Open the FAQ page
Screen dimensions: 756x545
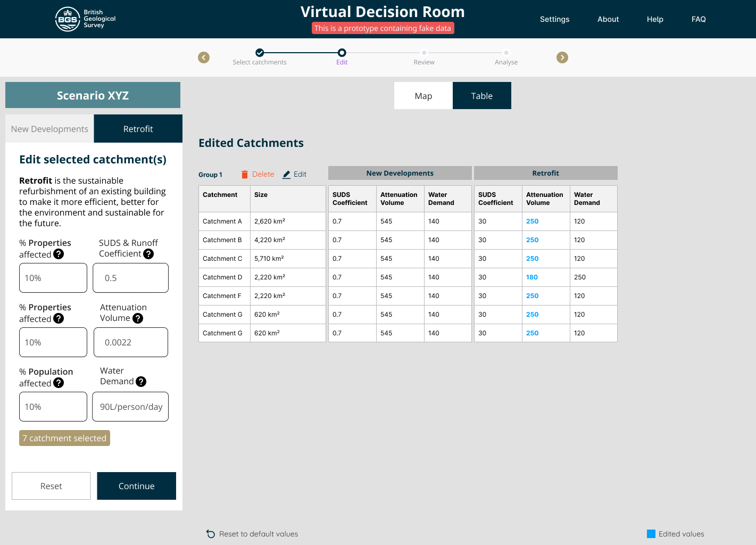click(699, 19)
